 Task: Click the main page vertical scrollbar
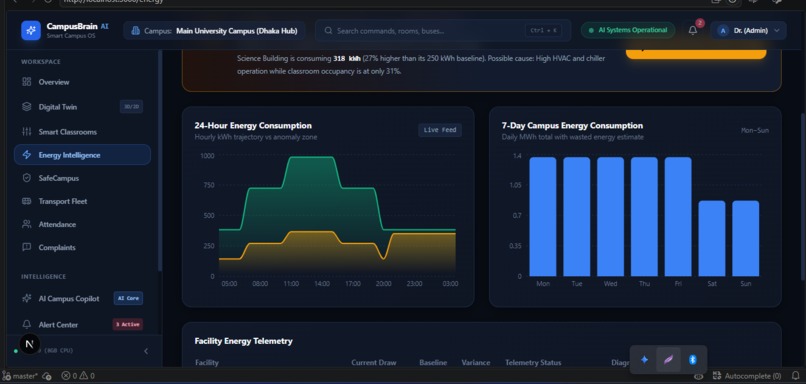tap(802, 197)
